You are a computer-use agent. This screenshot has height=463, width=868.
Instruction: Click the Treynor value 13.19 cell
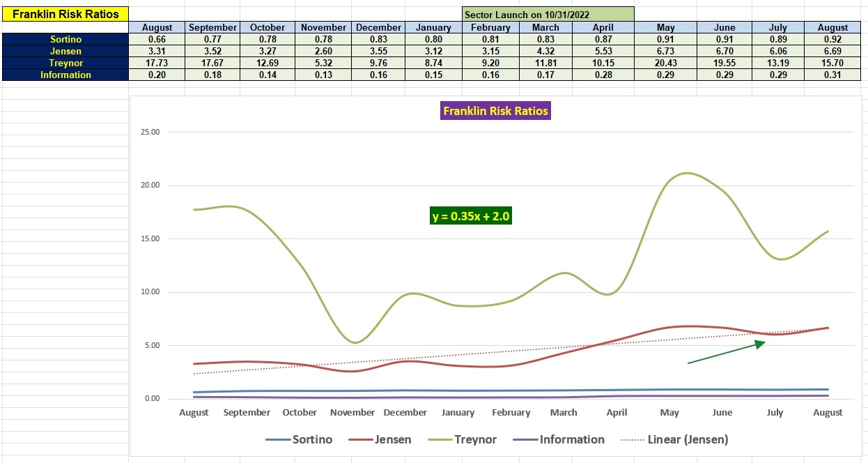(x=778, y=63)
